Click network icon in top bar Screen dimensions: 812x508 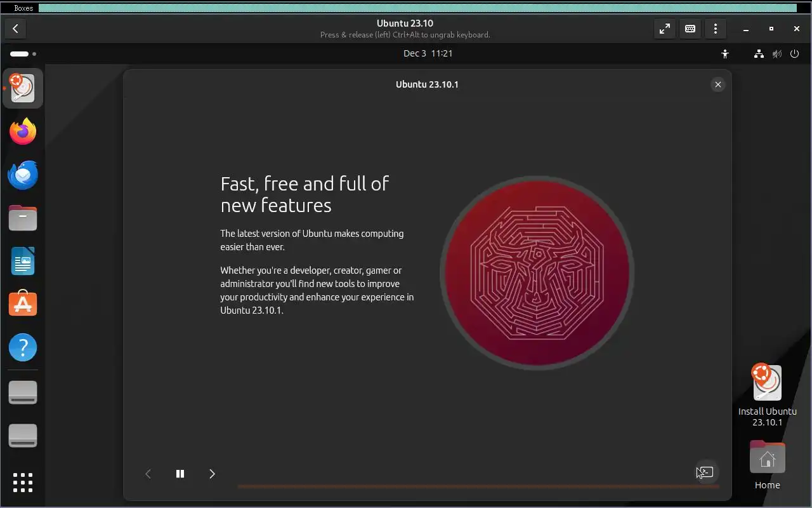point(759,54)
